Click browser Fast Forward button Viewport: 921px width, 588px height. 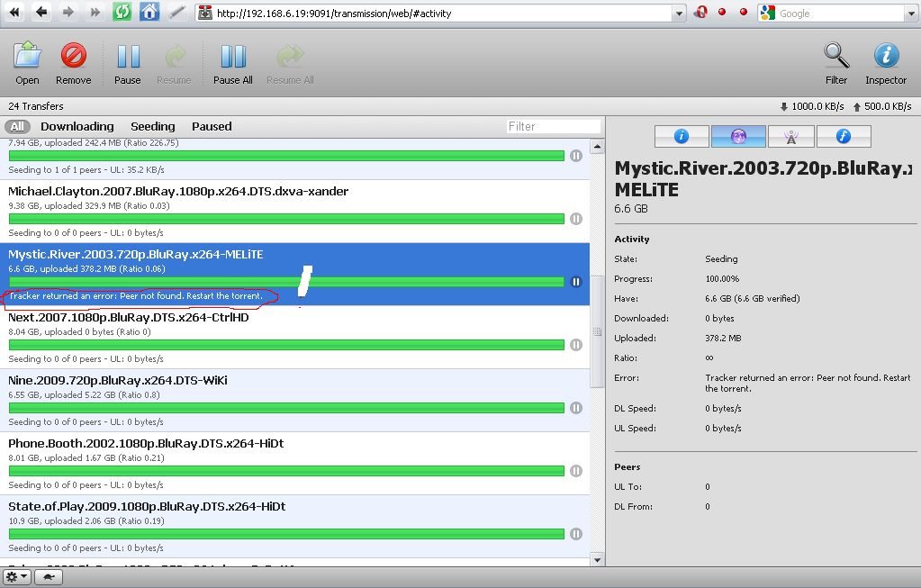(x=95, y=12)
